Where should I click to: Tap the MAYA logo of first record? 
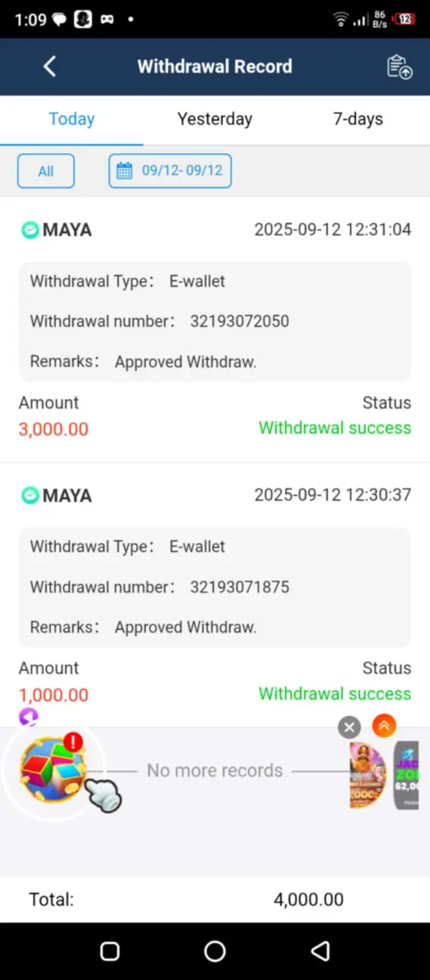[x=30, y=230]
